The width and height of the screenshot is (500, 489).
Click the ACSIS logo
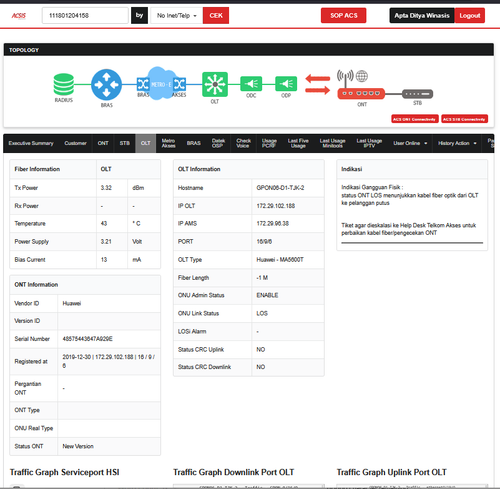point(19,15)
